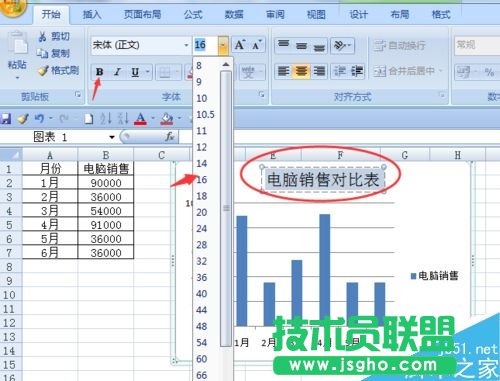Open the 设计 (Design) chart tab
500x381 pixels.
[359, 14]
